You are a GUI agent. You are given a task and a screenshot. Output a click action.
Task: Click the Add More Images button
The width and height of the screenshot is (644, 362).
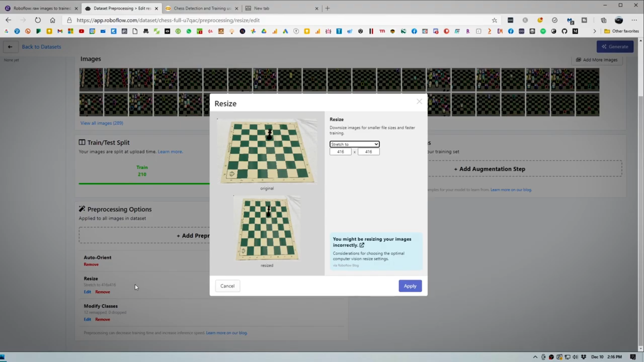597,60
